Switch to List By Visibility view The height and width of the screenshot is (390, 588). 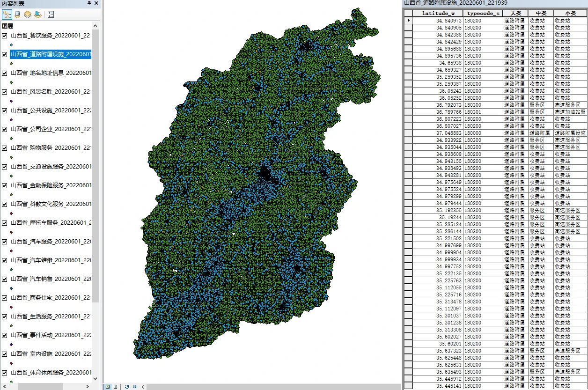(28, 15)
